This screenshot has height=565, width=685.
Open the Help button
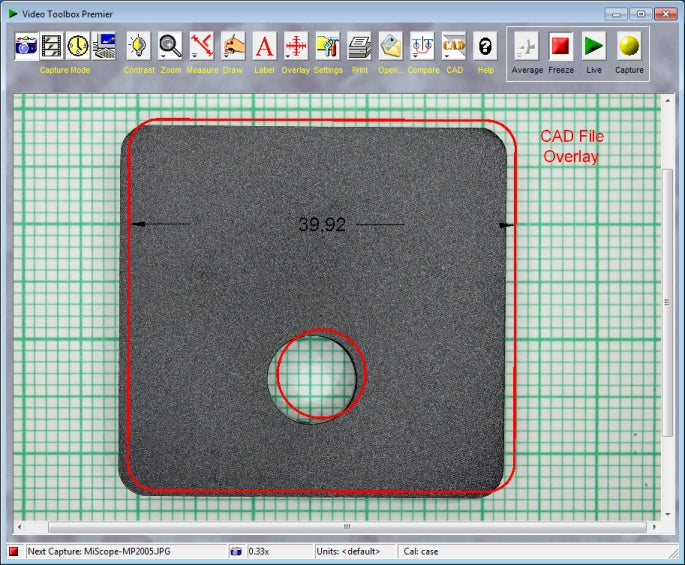(486, 46)
